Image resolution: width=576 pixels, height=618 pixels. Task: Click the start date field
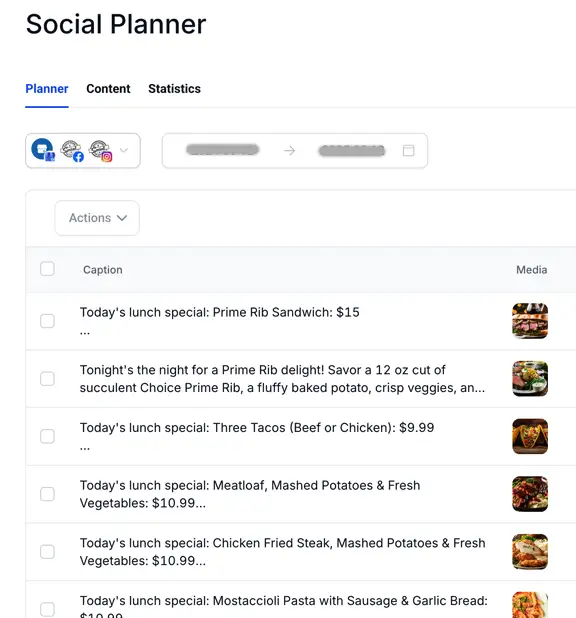click(x=223, y=150)
